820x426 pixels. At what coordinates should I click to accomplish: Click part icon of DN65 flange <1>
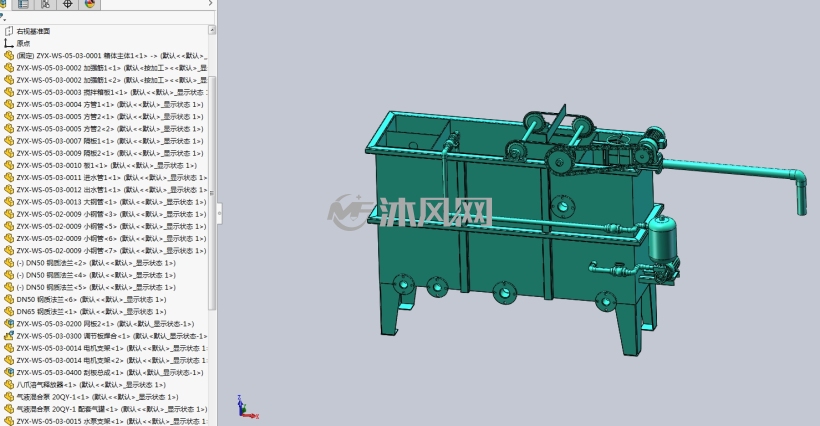[9, 312]
